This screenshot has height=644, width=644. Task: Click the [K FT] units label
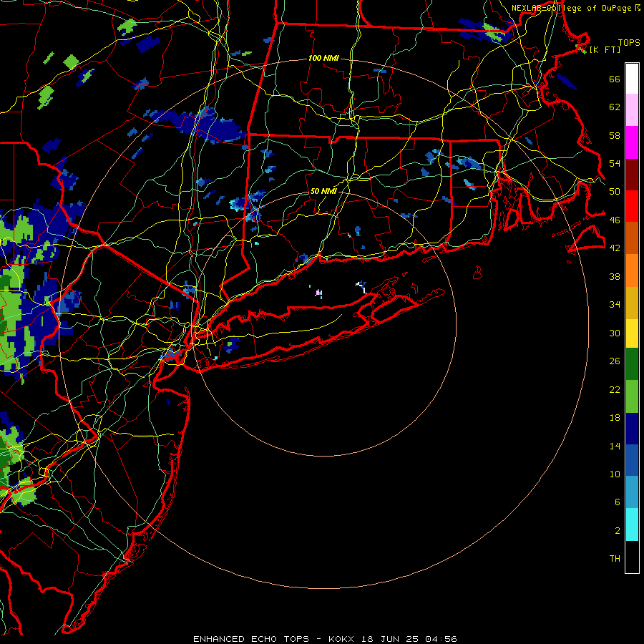605,49
